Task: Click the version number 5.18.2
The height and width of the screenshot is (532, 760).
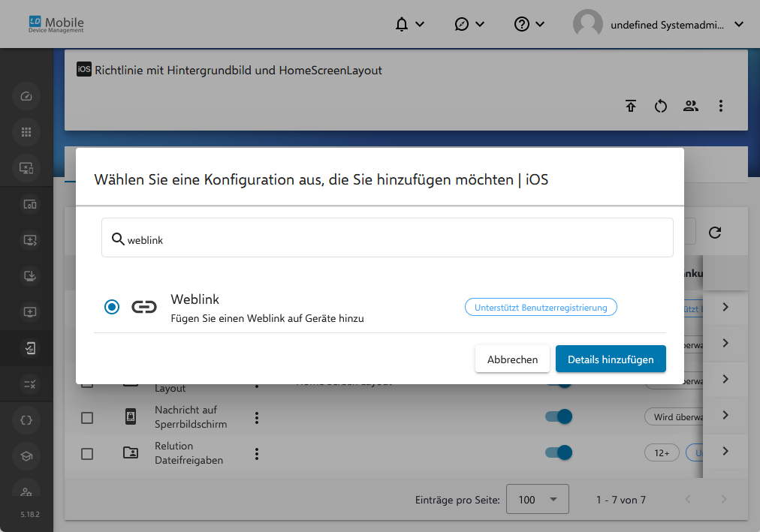Action: [30, 514]
